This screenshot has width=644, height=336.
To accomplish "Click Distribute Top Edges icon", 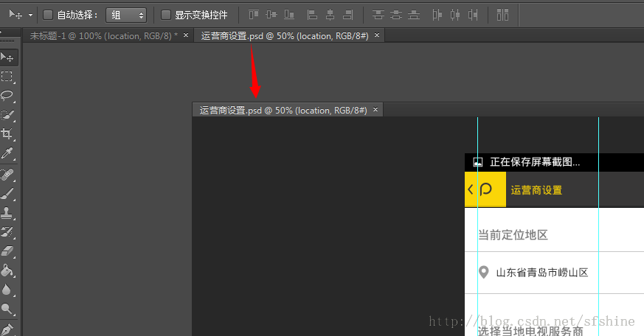I will [378, 15].
